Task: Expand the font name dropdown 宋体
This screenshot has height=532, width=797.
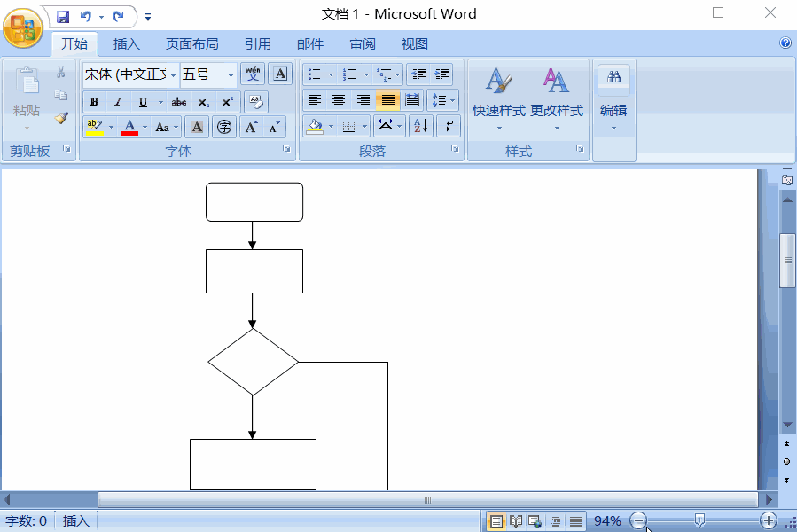Action: pyautogui.click(x=131, y=74)
